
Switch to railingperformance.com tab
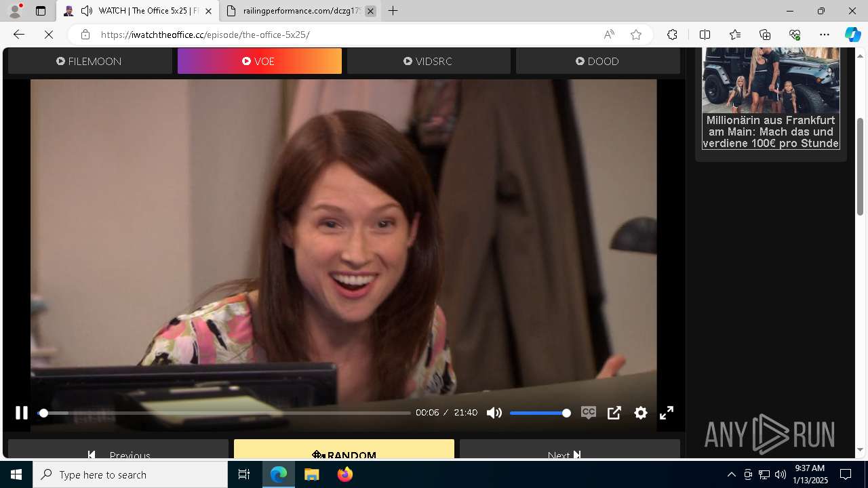(300, 11)
